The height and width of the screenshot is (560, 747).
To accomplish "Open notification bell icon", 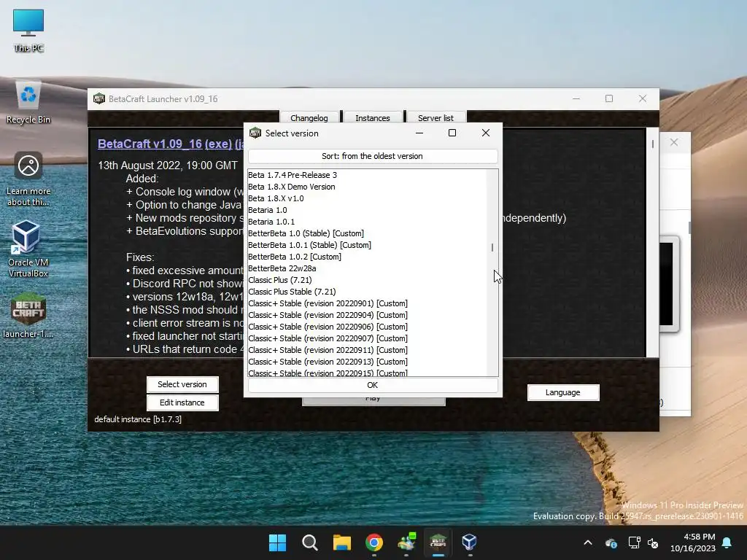I will [727, 542].
